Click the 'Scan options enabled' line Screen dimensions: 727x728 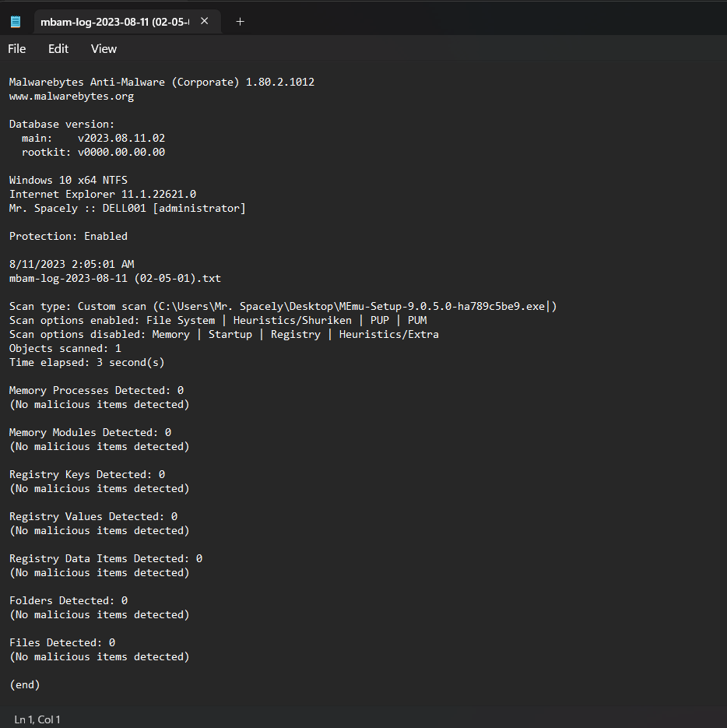coord(218,320)
